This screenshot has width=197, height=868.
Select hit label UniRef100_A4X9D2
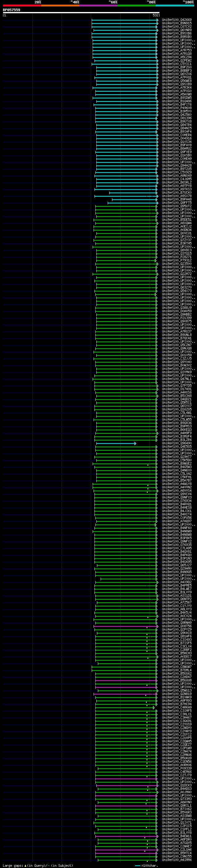(176, 582)
